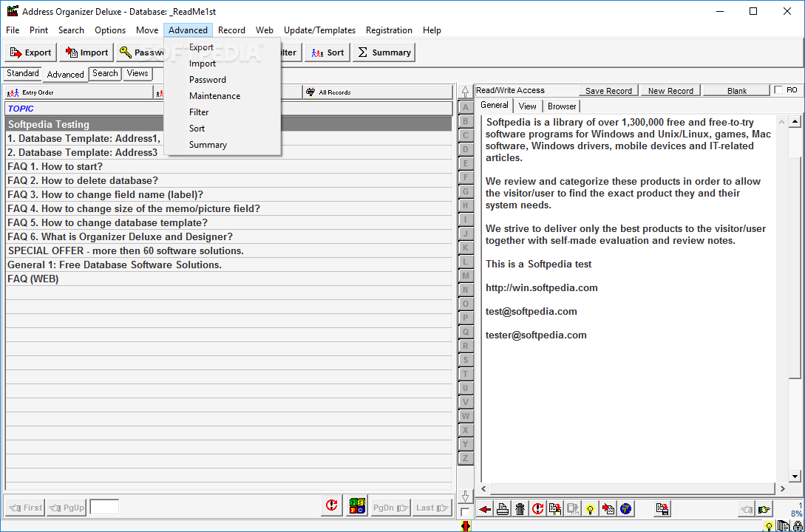The width and height of the screenshot is (805, 532).
Task: Select 'FAQ 2. How to delete database?' row
Action: [228, 180]
